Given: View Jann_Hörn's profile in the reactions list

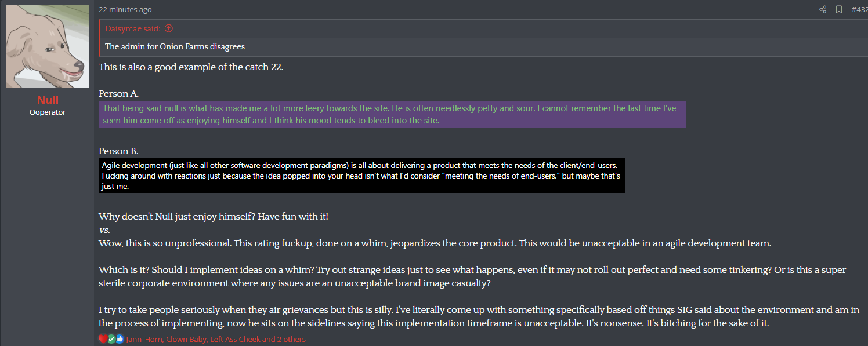Looking at the screenshot, I should coord(144,339).
